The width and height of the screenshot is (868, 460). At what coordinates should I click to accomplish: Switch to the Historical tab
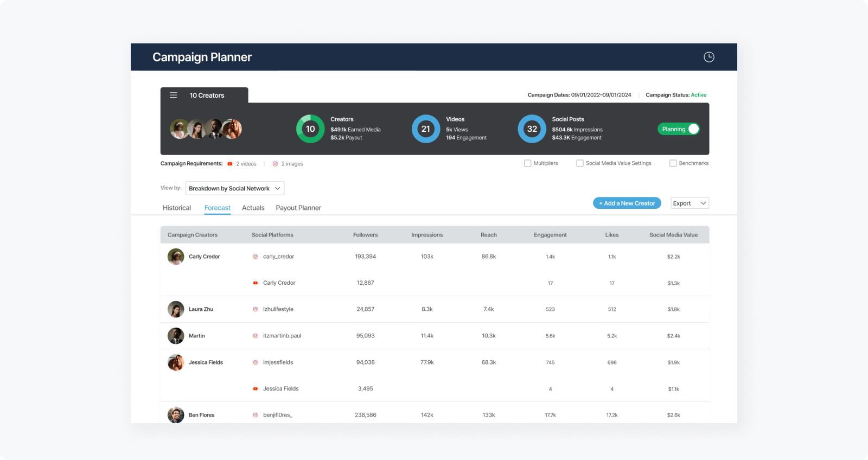point(177,208)
